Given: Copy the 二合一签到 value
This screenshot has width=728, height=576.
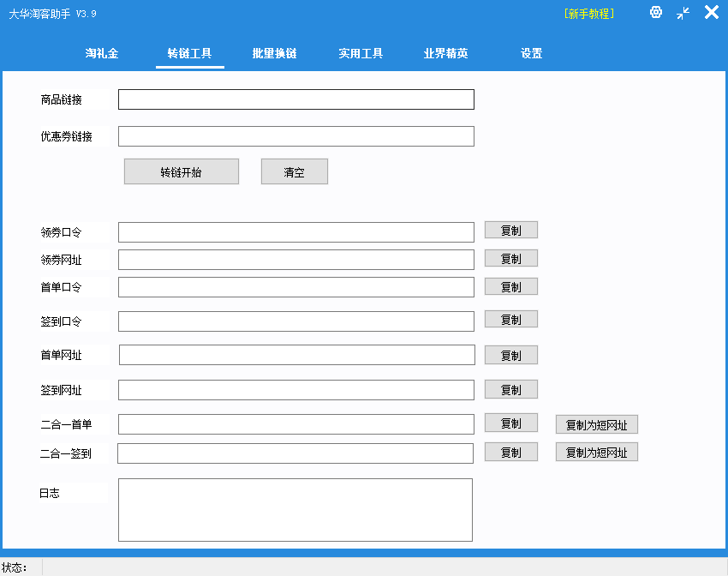Looking at the screenshot, I should click(511, 452).
